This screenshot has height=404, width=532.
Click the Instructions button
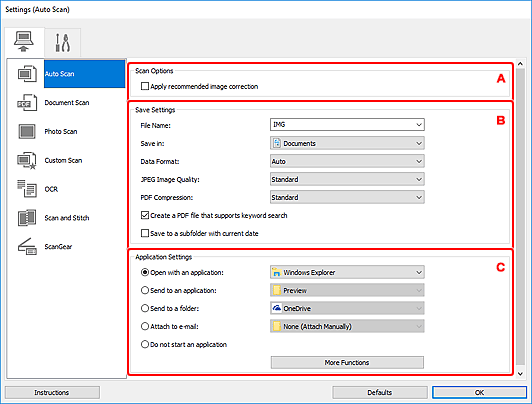52,392
